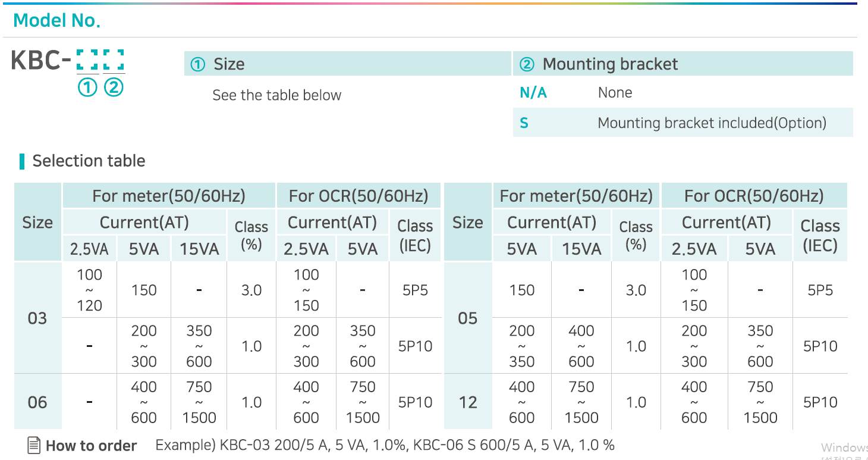Select the S mounting bracket option code
868x460 pixels.
(524, 123)
